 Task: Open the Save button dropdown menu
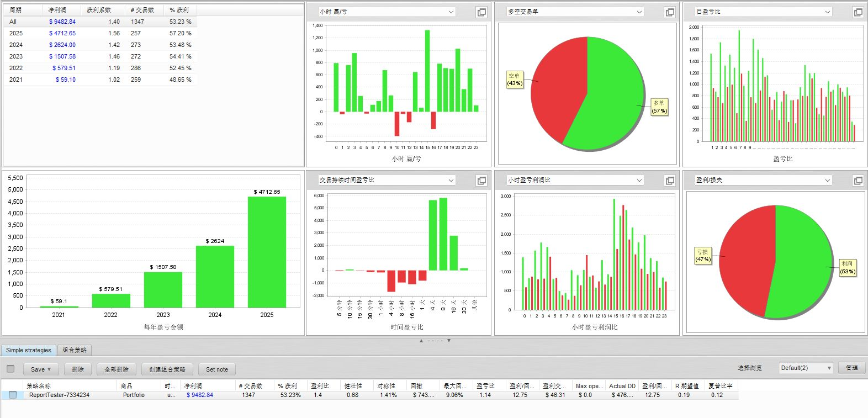pos(41,369)
